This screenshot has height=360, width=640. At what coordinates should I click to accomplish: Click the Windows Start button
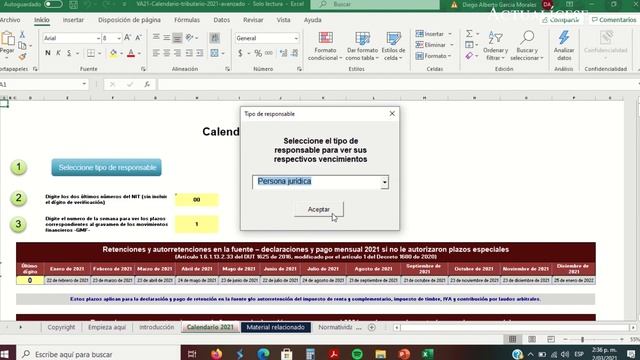5,354
